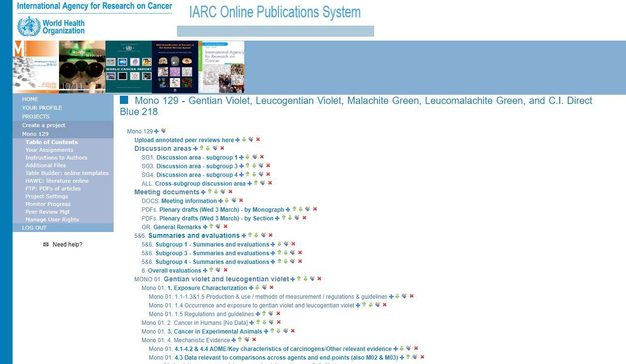Viewport: 626px width, 364px height.
Task: Click the World Cancer Report cover thumbnail
Action: click(129, 67)
